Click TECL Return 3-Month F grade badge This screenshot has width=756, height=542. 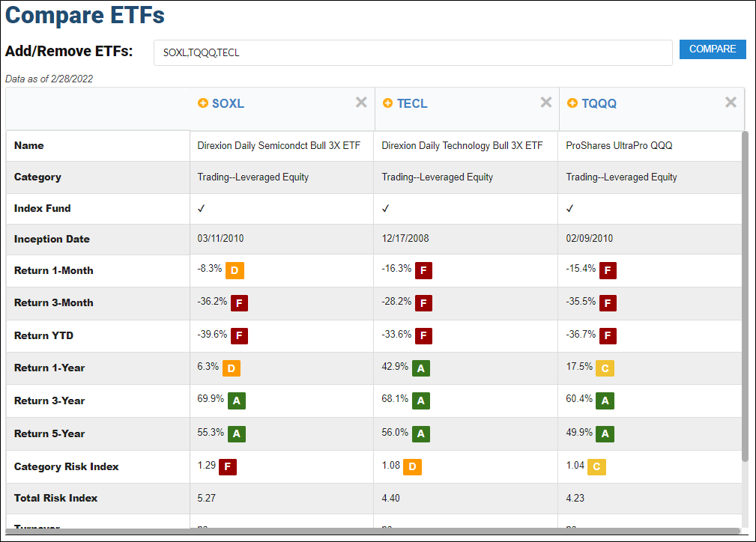click(x=423, y=303)
